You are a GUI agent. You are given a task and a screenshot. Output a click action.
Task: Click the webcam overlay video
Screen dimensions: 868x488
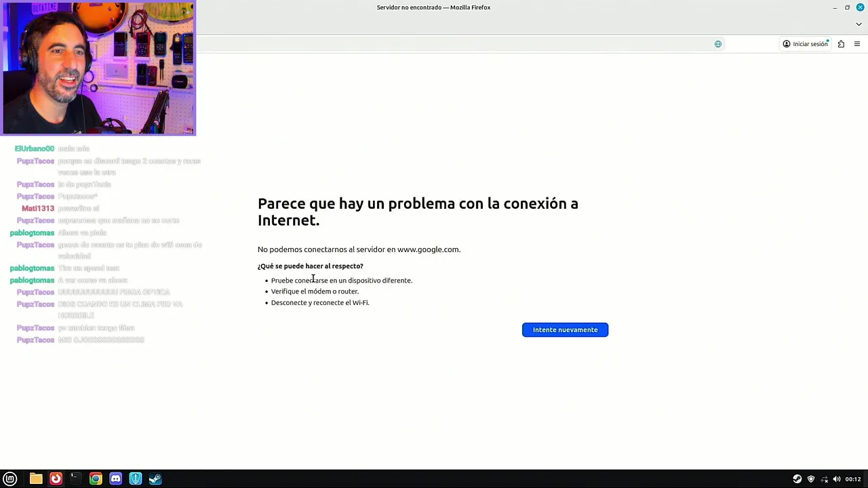click(99, 68)
